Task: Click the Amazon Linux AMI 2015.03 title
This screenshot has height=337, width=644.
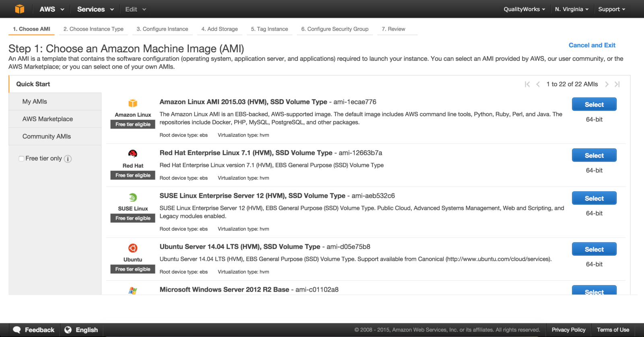Action: (x=243, y=102)
